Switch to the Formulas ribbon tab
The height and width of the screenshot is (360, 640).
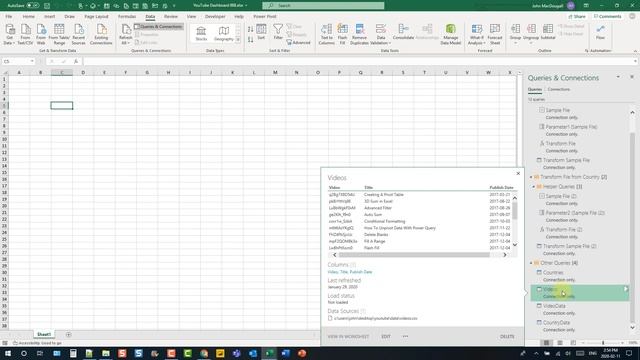tap(127, 16)
